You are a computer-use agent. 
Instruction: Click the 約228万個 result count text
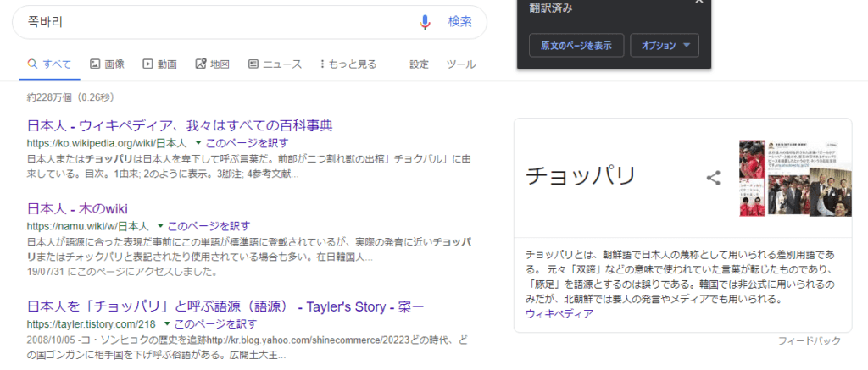tap(70, 97)
